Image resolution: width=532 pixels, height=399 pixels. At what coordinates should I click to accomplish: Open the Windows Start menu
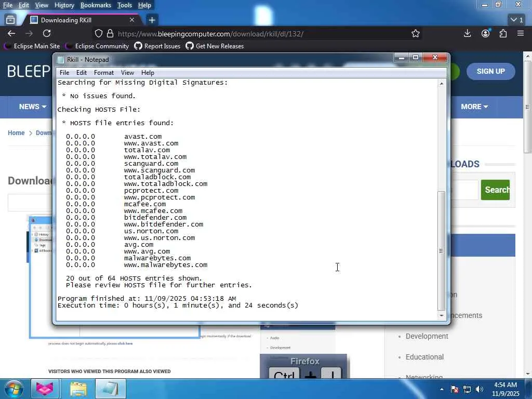pos(14,389)
